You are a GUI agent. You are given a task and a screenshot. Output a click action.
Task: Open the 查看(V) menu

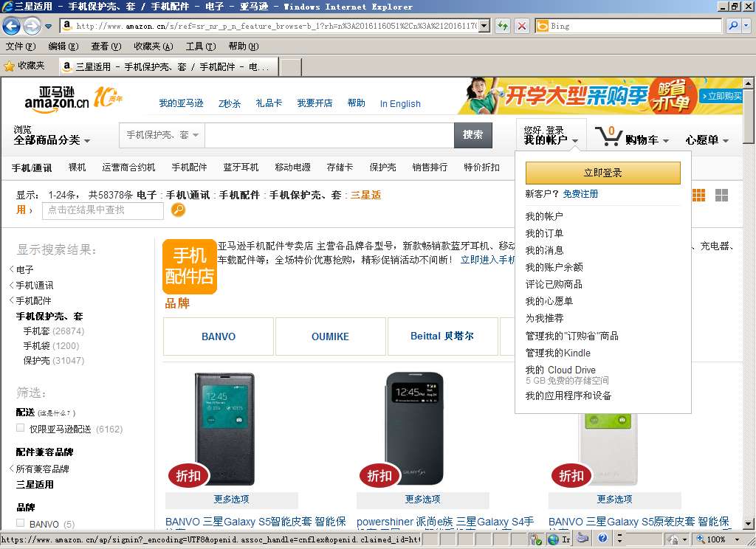tap(106, 46)
